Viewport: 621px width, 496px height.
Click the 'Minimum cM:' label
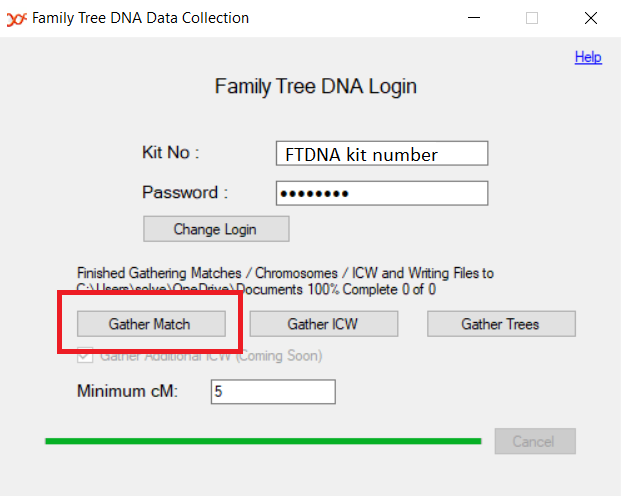click(x=128, y=391)
